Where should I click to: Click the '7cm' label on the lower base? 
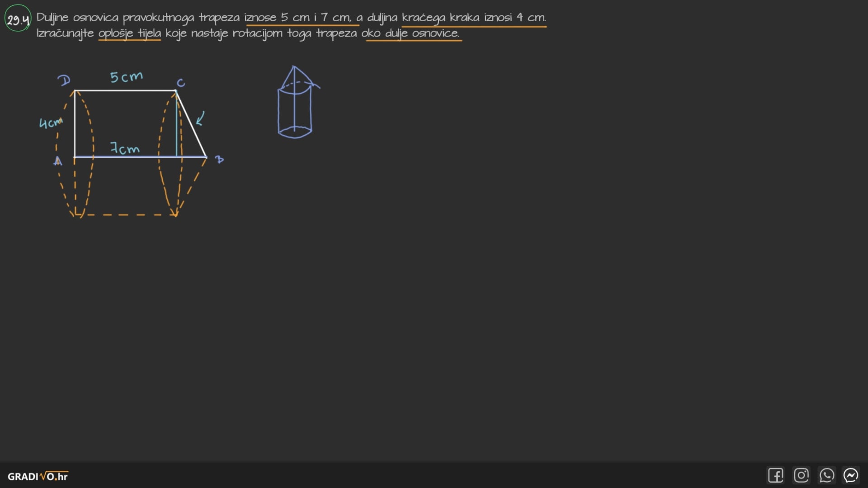pos(125,148)
